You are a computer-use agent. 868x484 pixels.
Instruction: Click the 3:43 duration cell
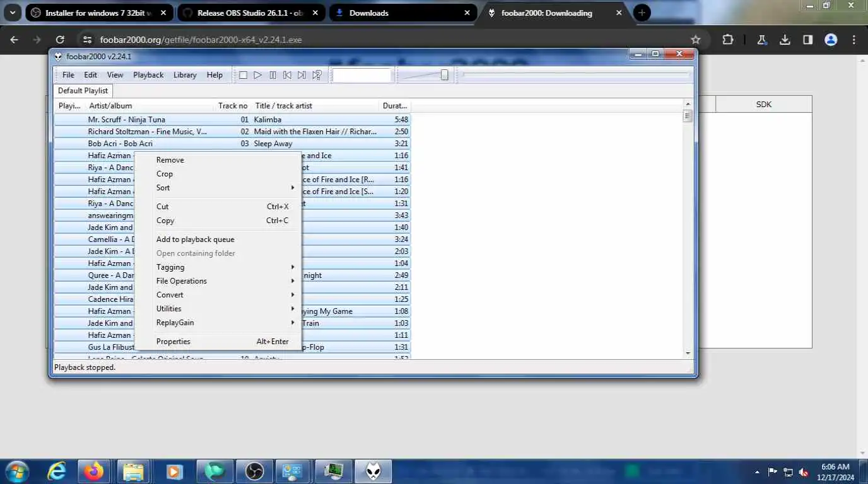[401, 216]
